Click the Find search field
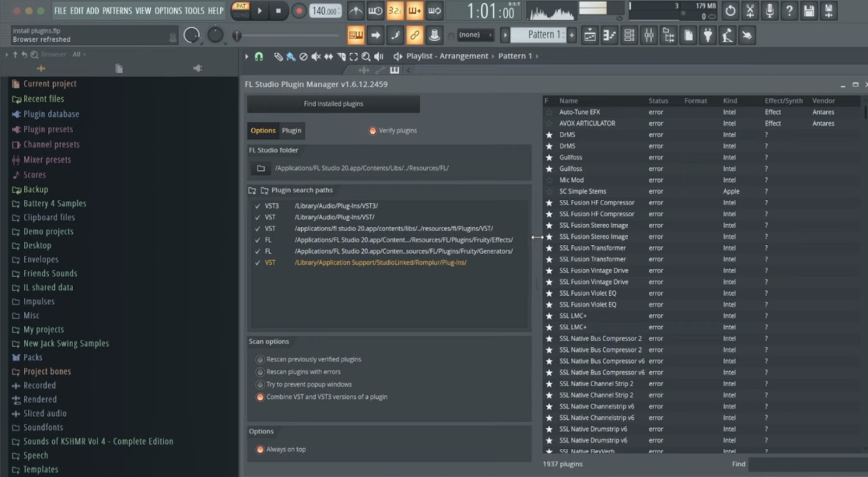The height and width of the screenshot is (477, 868). 808,464
